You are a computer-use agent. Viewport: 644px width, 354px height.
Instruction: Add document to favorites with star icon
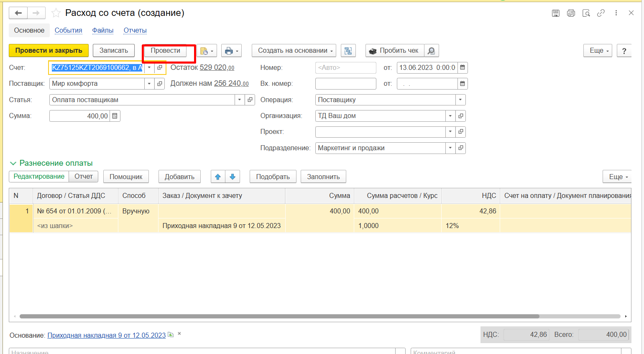coord(56,13)
